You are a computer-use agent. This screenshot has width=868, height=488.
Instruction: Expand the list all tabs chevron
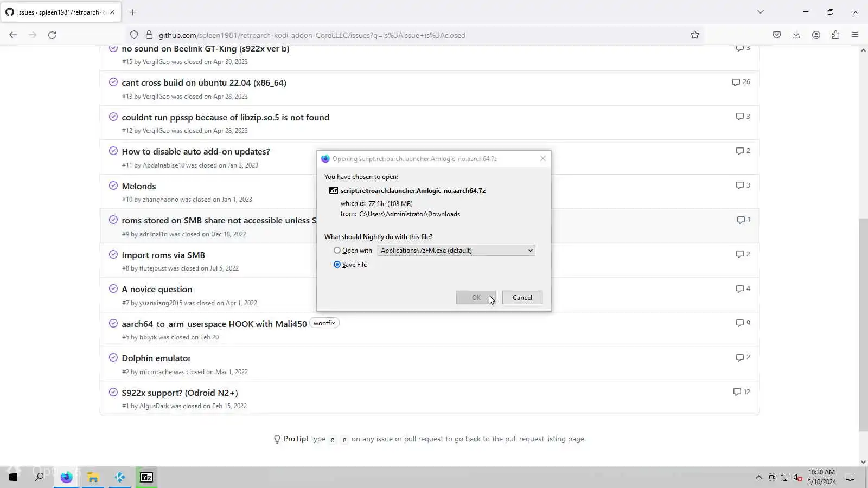(x=761, y=12)
